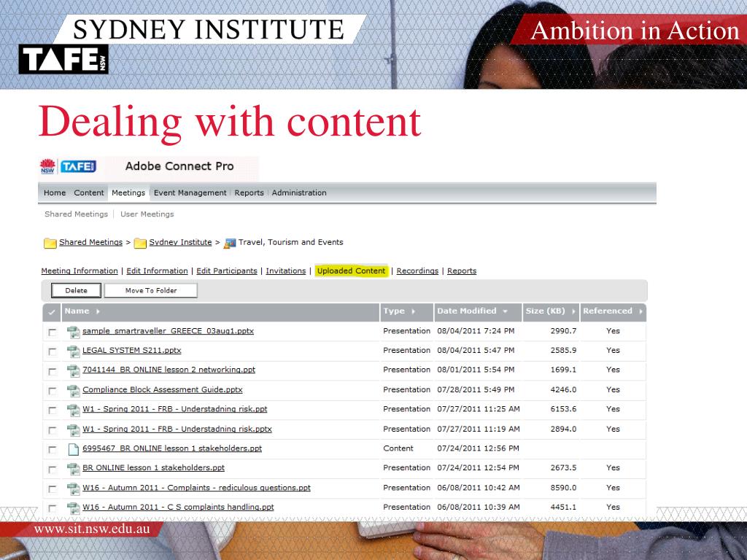
Task: Sort by Type column header arrow
Action: tap(413, 311)
